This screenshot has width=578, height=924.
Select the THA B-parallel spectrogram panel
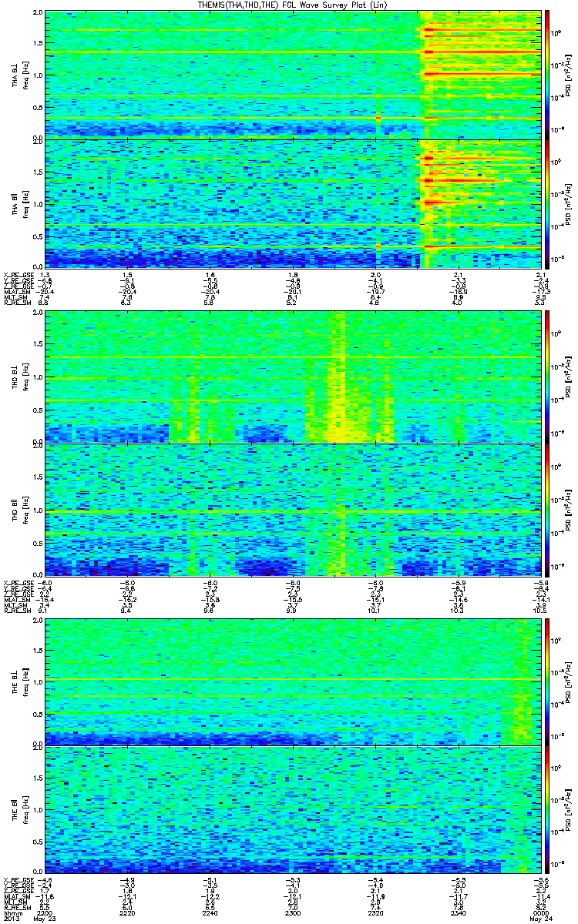click(x=292, y=203)
